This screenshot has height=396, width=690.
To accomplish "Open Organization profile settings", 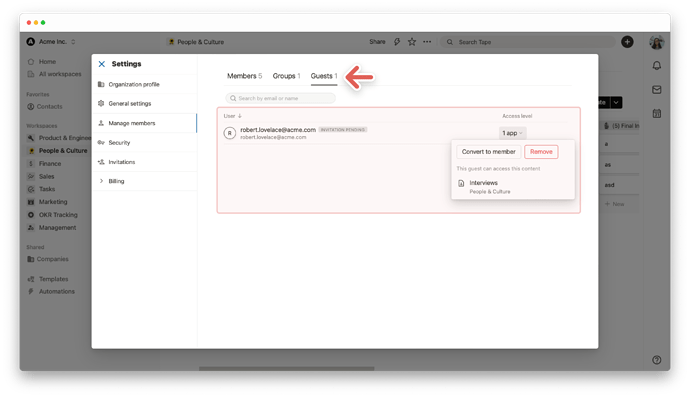I will [145, 84].
